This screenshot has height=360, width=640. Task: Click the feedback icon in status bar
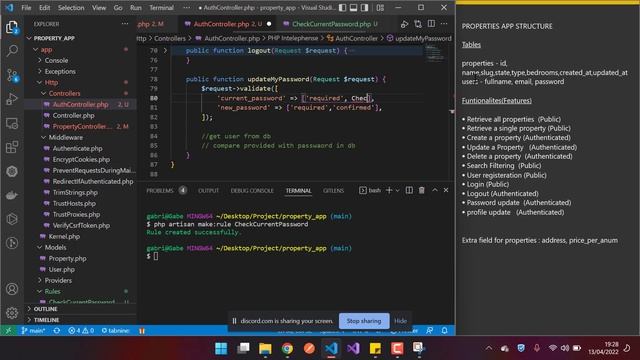429,330
